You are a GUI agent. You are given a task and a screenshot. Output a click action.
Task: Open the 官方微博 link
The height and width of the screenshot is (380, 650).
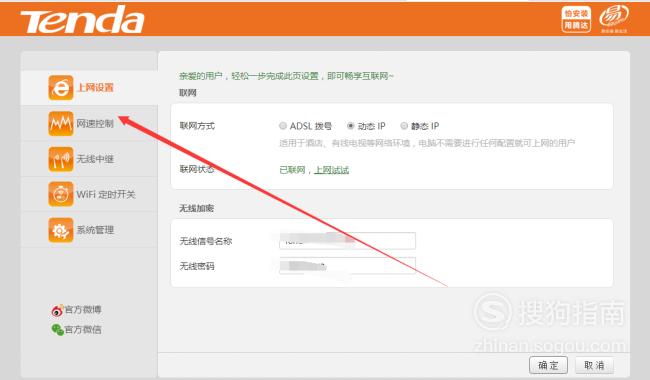click(x=83, y=310)
